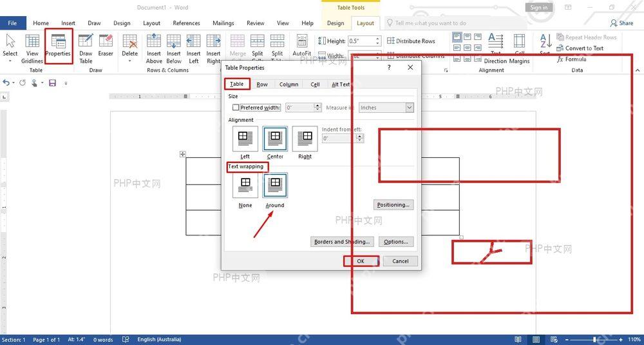Switch to the Row tab in Table Properties
644x345 pixels.
point(262,84)
